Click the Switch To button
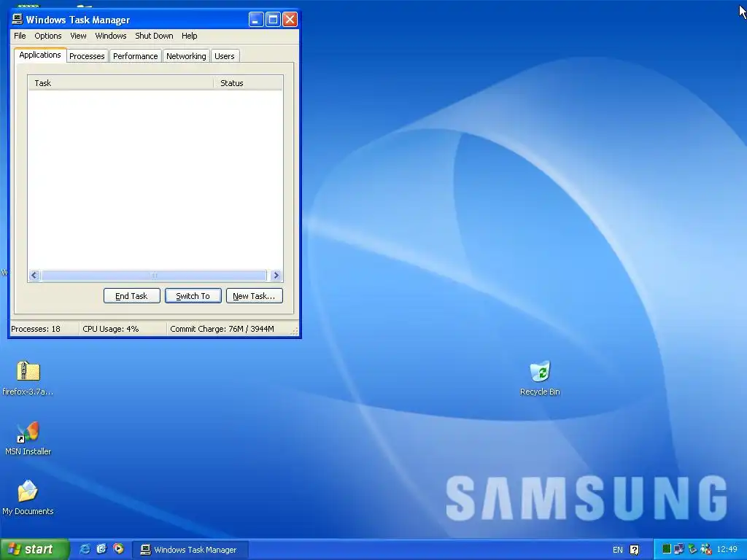This screenshot has height=560, width=747. [x=193, y=296]
